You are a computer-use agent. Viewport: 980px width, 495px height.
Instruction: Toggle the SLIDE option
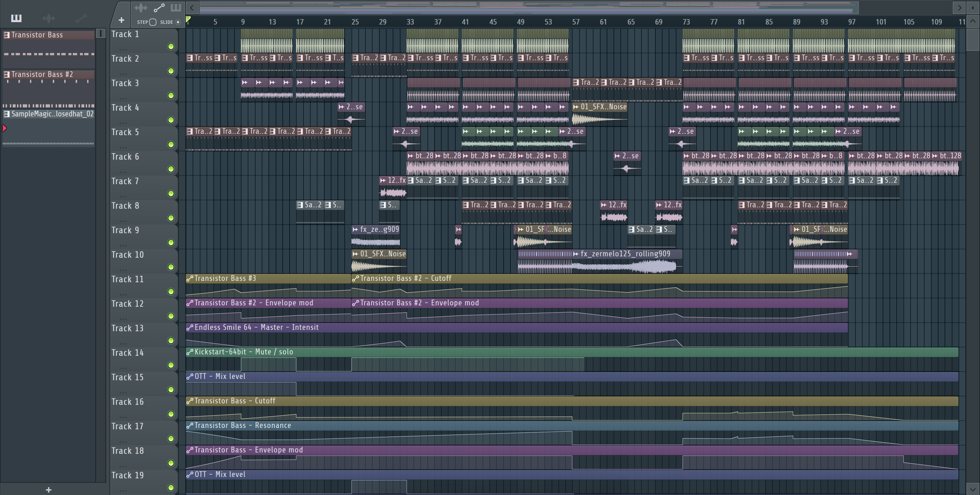click(x=178, y=22)
